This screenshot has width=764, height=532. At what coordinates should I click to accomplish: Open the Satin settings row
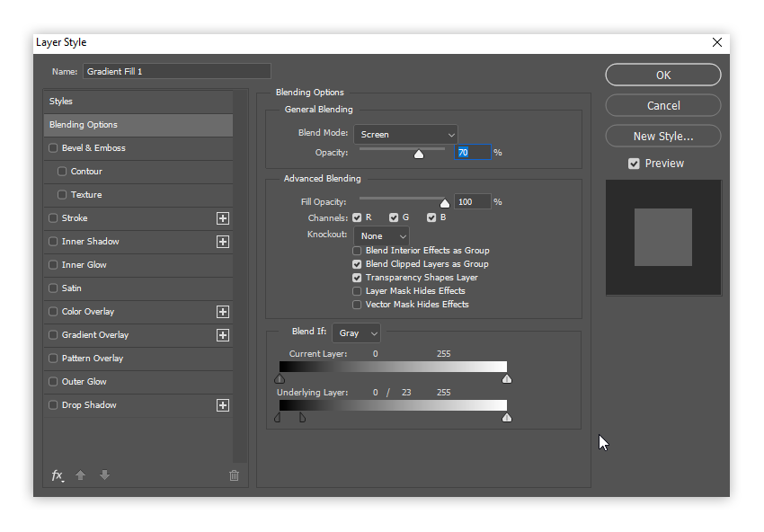click(138, 288)
